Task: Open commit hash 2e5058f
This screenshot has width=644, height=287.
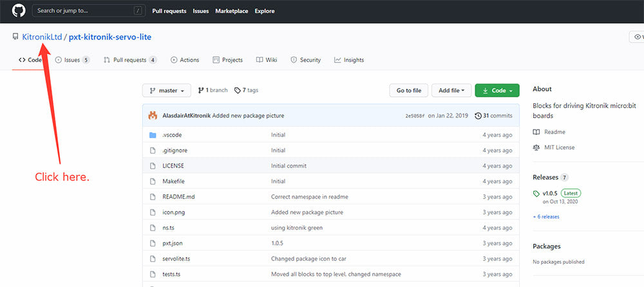Action: coord(415,116)
